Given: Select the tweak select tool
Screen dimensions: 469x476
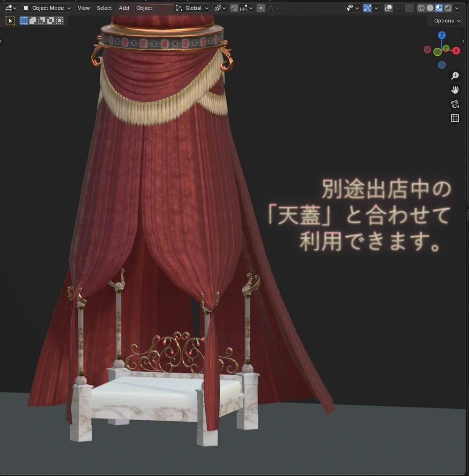Looking at the screenshot, I should [x=10, y=20].
